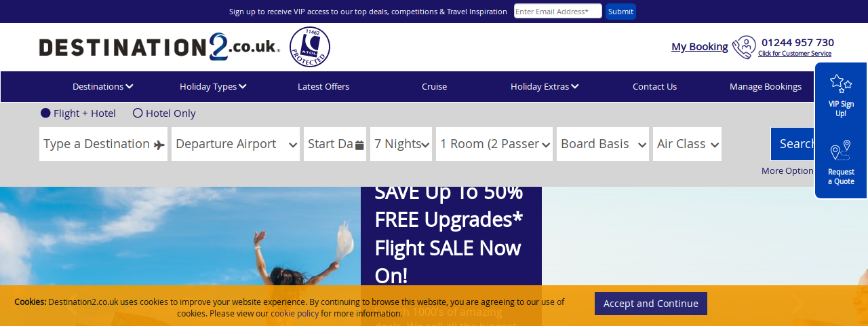Open the My Booking link
The image size is (868, 326).
point(700,46)
